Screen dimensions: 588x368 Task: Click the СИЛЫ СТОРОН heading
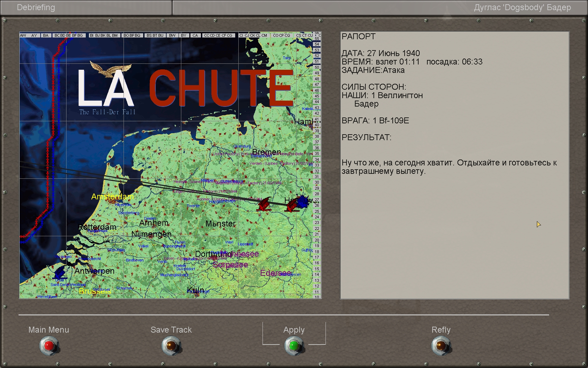374,87
